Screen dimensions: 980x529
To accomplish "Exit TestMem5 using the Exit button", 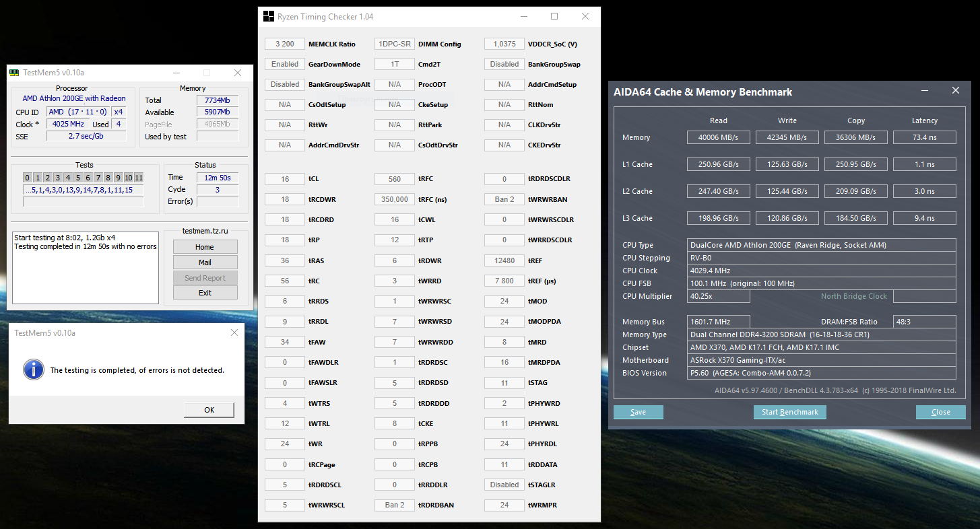I will tap(205, 293).
